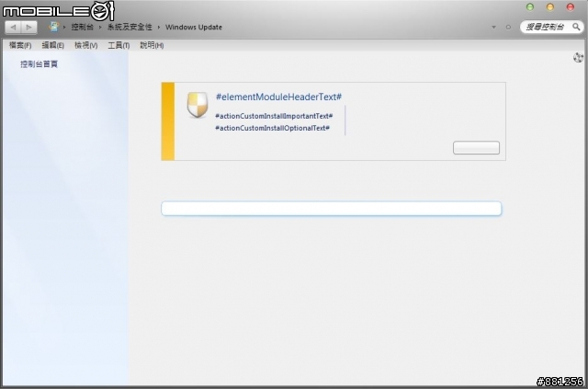Click #elementModuleHeaderText# heading

[x=278, y=97]
